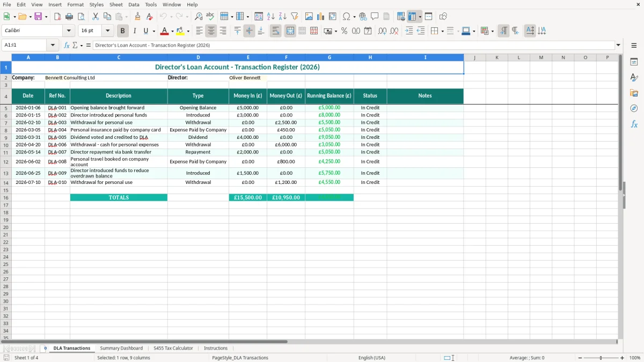
Task: Expand the formula bar
Action: [x=618, y=45]
